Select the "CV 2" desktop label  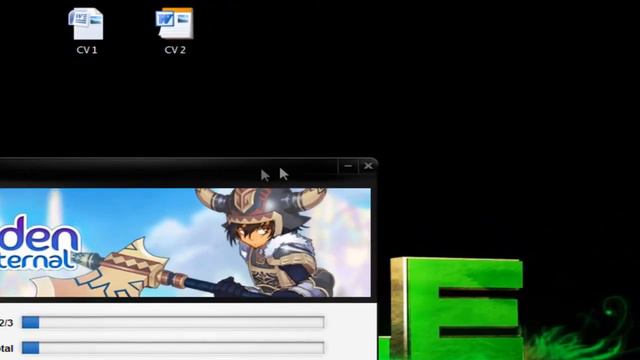coord(175,50)
